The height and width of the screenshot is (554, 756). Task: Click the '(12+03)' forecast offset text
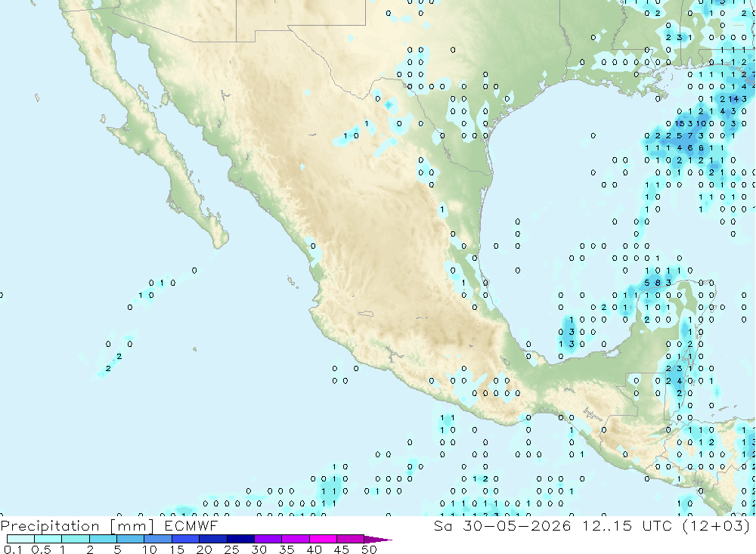pos(716,525)
